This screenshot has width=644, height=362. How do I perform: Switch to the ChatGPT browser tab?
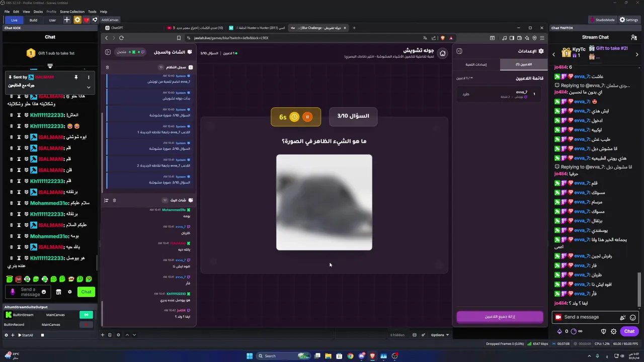coord(133,28)
